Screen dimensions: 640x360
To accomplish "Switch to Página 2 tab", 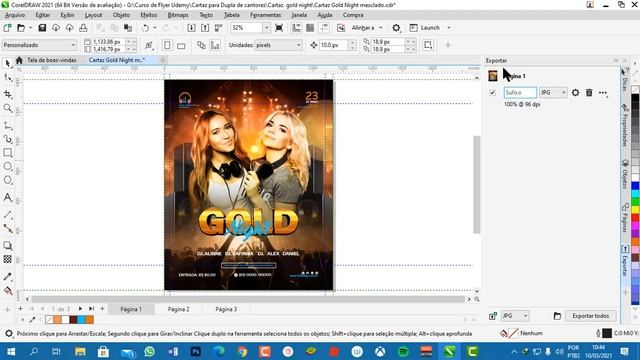I will 178,309.
